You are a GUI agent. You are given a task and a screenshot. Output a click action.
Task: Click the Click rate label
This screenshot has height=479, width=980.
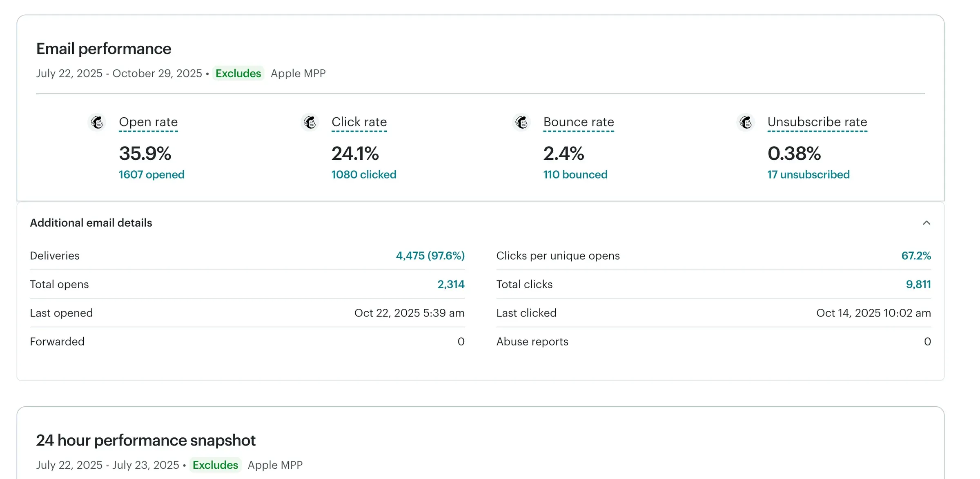point(359,122)
